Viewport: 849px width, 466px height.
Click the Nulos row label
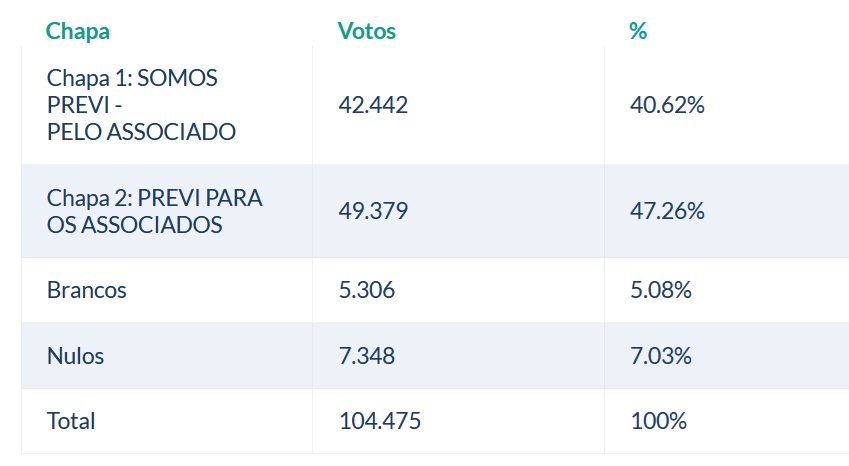click(x=75, y=355)
